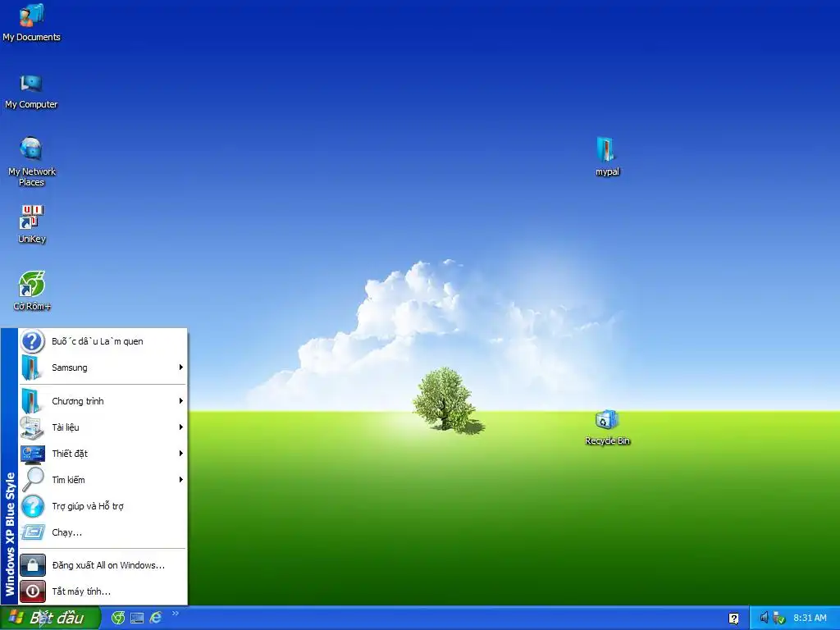Viewport: 840px width, 630px height.
Task: Click the 8:31 AM clock
Action: click(x=810, y=618)
